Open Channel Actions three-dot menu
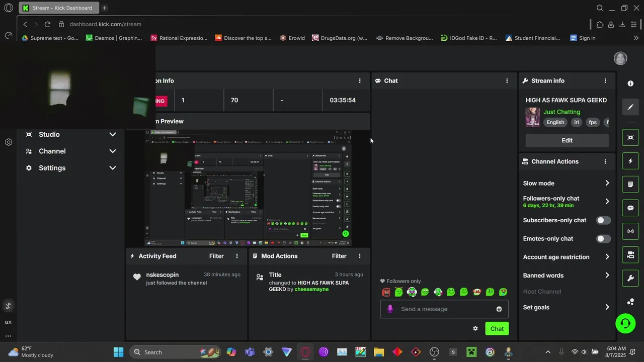The height and width of the screenshot is (362, 644). (x=605, y=161)
